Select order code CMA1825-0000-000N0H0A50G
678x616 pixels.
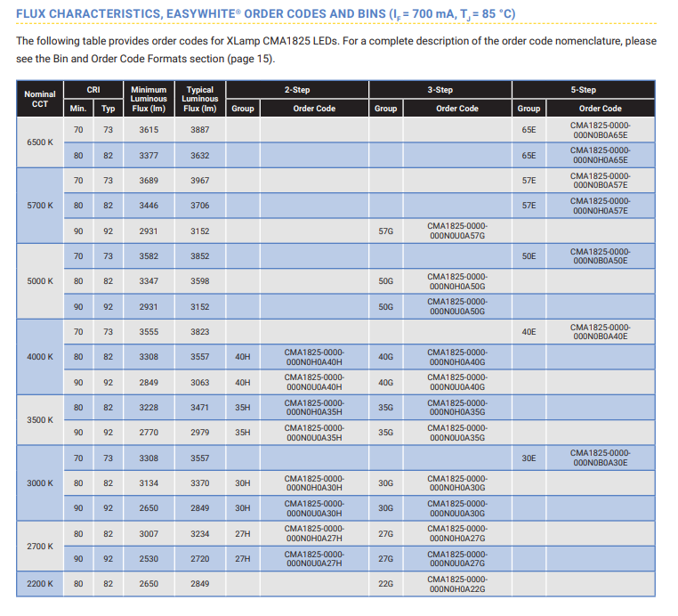click(457, 281)
